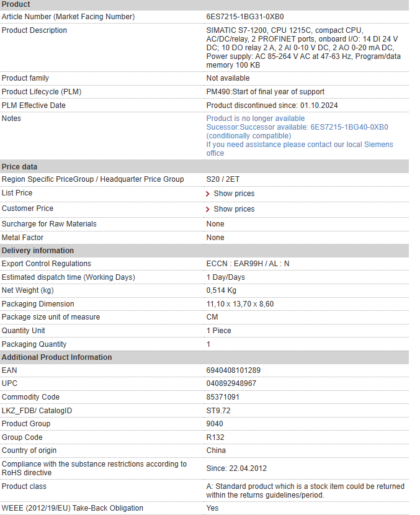Select commodity code 85371091
This screenshot has height=515, width=420.
[223, 397]
